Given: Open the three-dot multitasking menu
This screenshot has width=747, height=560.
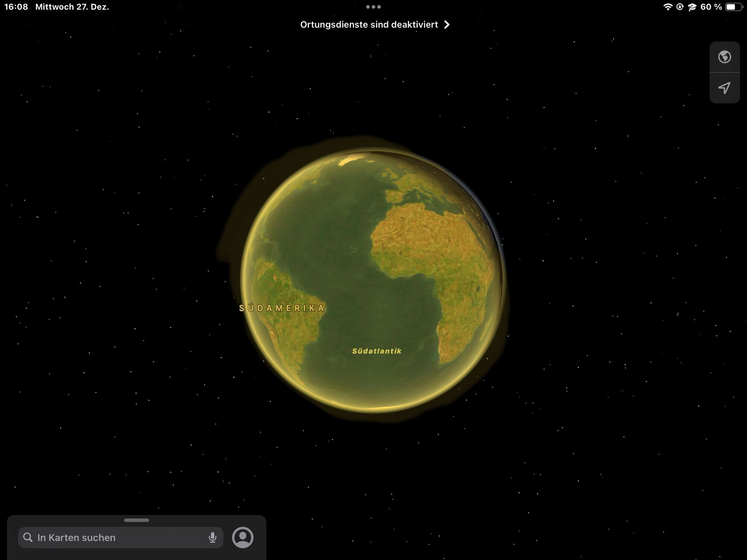Looking at the screenshot, I should [x=373, y=7].
